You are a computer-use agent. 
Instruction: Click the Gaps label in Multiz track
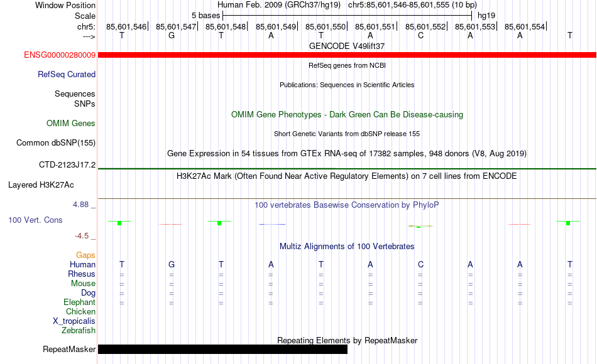tap(85, 255)
